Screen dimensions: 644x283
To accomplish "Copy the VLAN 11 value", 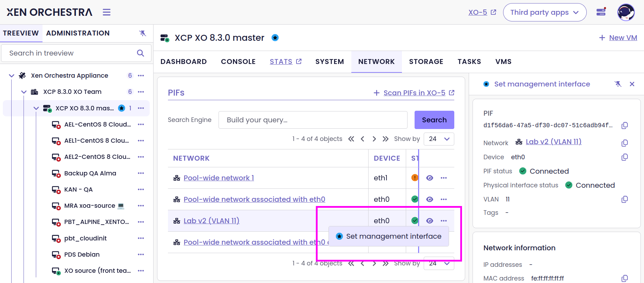I will pyautogui.click(x=625, y=199).
